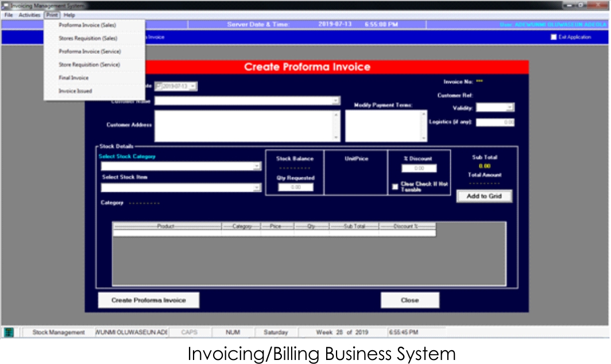This screenshot has width=611, height=364.
Task: Open the Customer Name dropdown
Action: (336, 101)
